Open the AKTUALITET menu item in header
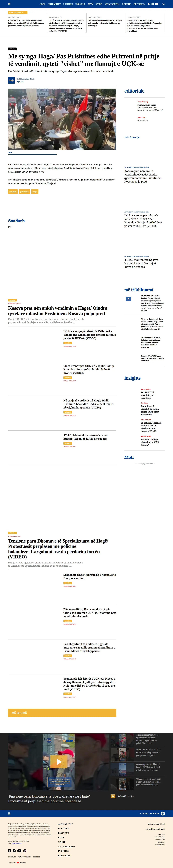 (54, 4)
